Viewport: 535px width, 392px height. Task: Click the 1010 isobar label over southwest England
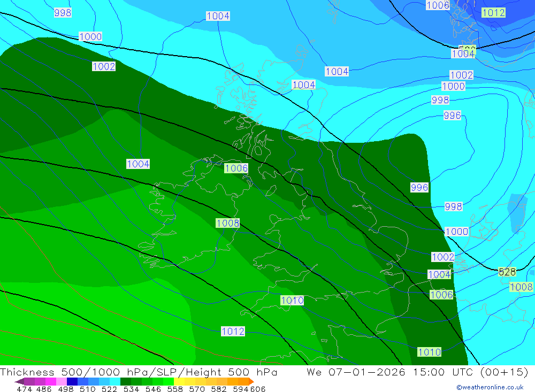pyautogui.click(x=292, y=300)
